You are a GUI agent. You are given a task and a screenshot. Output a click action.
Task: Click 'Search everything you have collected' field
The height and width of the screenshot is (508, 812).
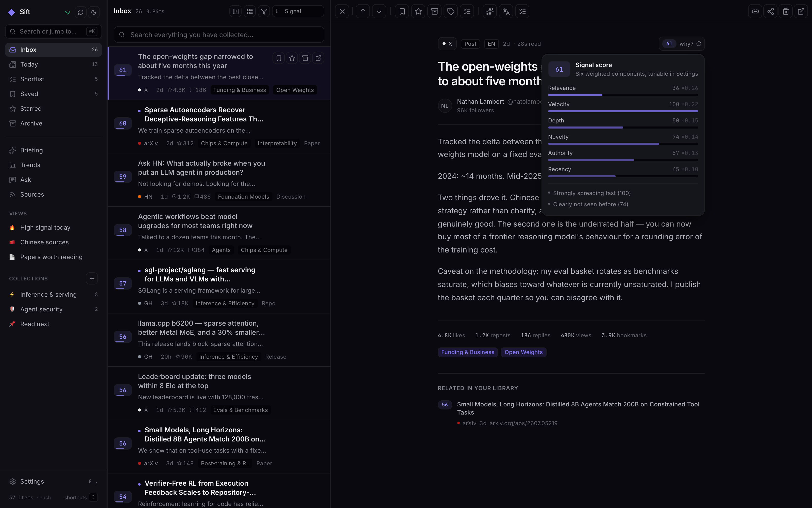(219, 35)
